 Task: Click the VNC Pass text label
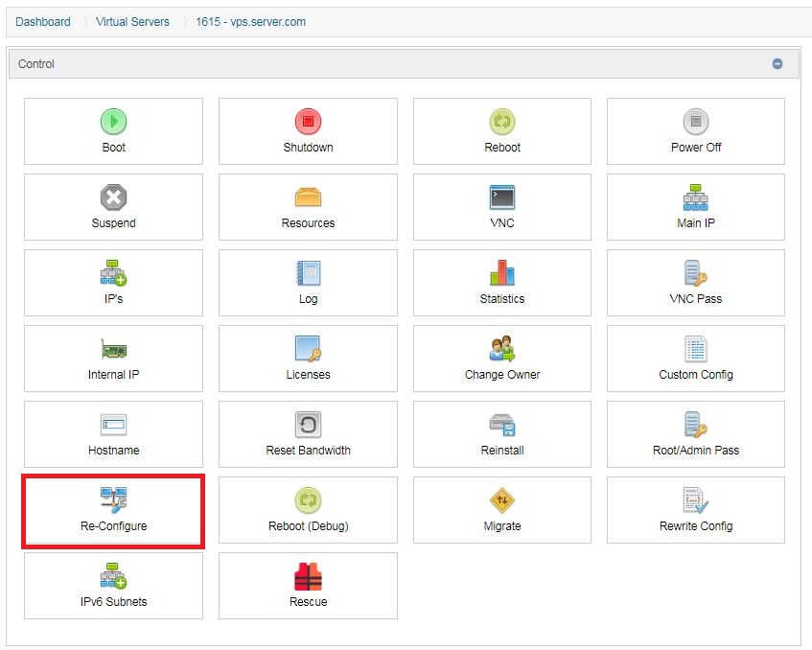coord(696,299)
